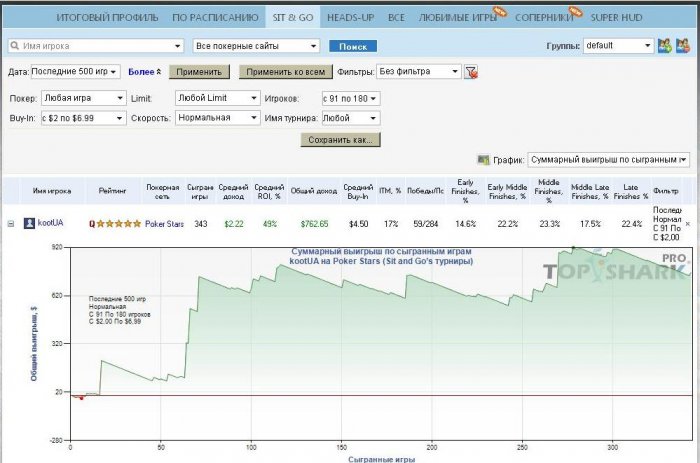Click the second groups management icon at far right
The width and height of the screenshot is (700, 463).
(x=684, y=46)
